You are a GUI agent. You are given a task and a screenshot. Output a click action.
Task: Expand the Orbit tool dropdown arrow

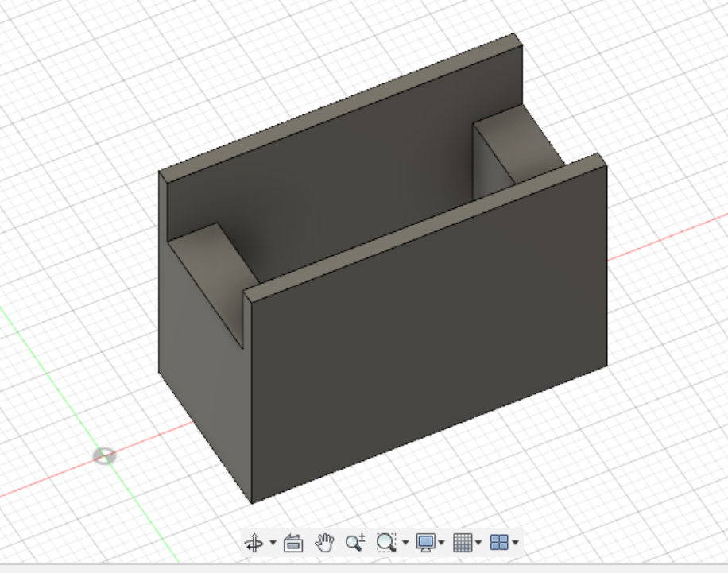(271, 544)
